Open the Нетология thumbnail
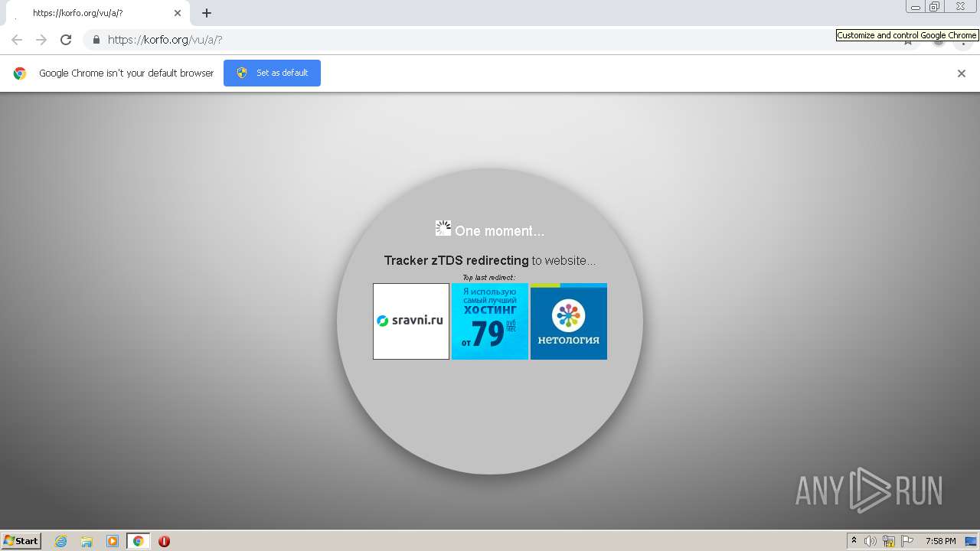 tap(569, 321)
